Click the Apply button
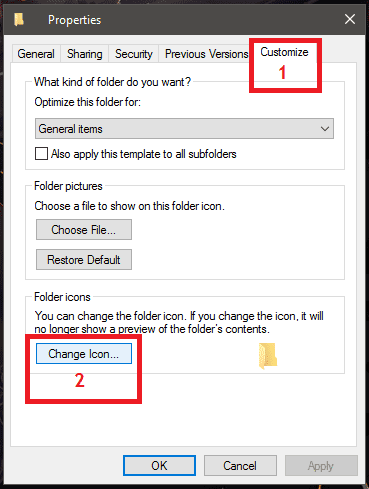 (x=321, y=465)
